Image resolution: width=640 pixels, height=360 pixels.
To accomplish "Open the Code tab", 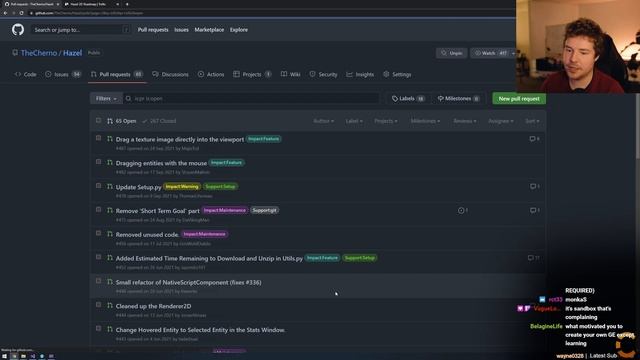I will 26,74.
